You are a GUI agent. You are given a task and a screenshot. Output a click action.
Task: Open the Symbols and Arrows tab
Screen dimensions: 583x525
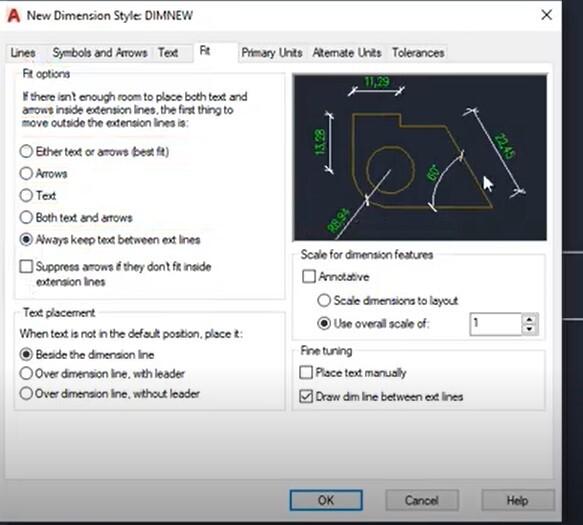[x=100, y=53]
